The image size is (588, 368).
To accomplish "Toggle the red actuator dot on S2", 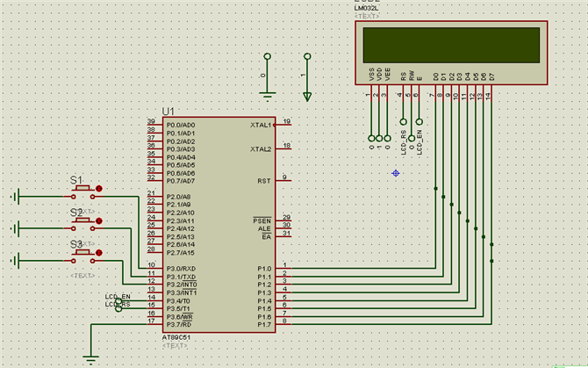I will click(98, 221).
